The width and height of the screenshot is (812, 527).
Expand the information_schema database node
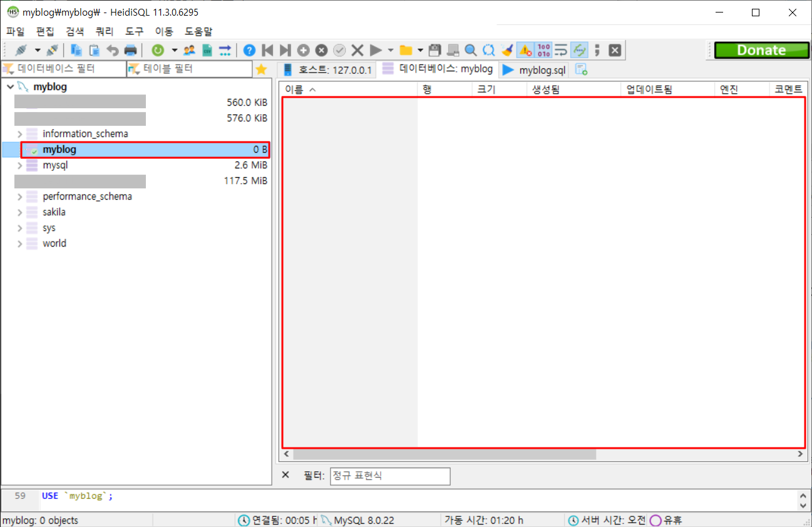click(19, 134)
